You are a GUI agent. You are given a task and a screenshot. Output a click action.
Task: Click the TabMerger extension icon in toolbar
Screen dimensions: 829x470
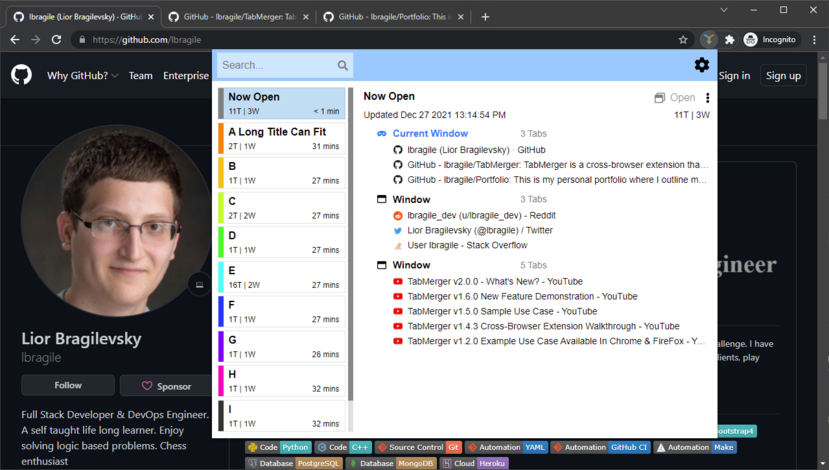coord(708,40)
